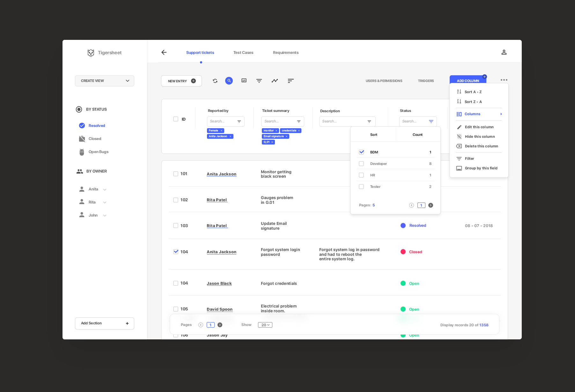Open Jason Black reporter link

(x=219, y=284)
